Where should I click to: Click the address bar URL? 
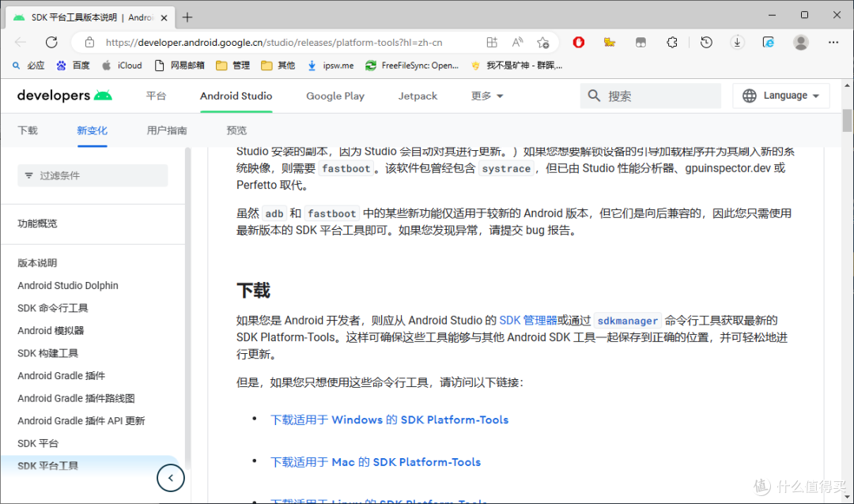click(274, 43)
